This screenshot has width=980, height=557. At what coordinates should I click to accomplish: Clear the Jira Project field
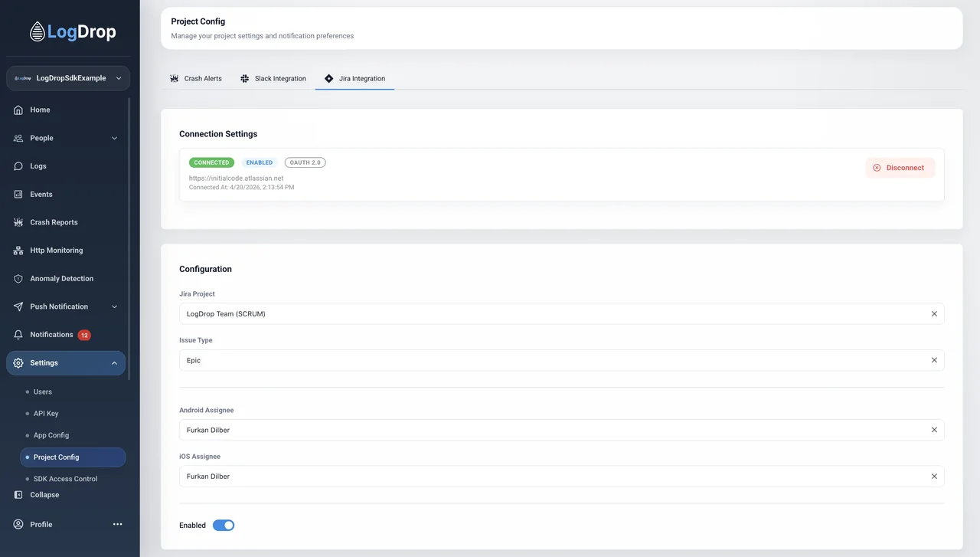point(934,314)
